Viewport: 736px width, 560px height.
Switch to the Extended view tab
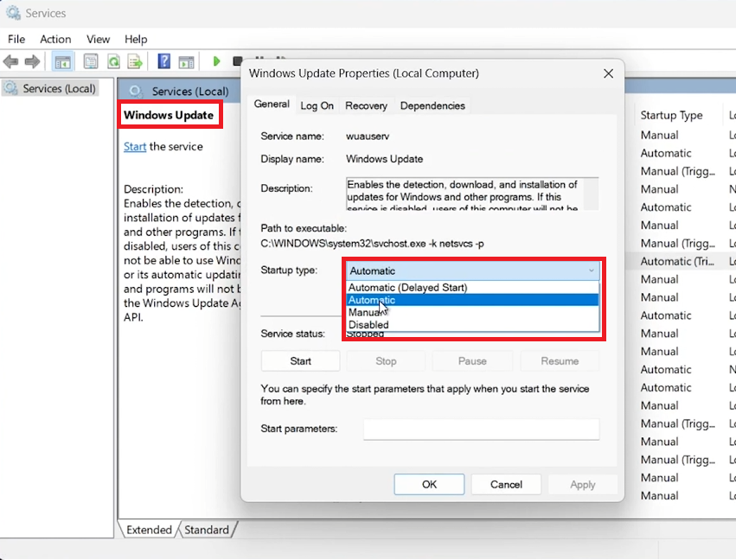149,530
